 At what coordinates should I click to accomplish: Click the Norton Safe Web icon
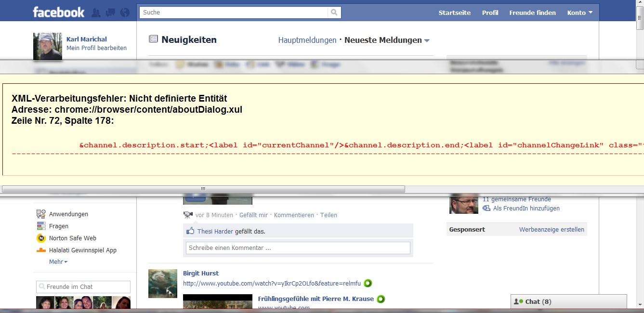[x=41, y=238]
